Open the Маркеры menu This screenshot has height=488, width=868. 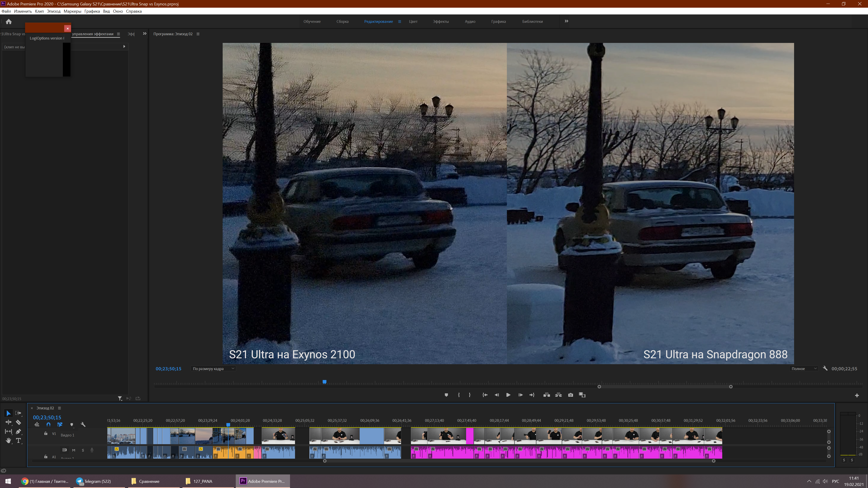[x=72, y=12]
